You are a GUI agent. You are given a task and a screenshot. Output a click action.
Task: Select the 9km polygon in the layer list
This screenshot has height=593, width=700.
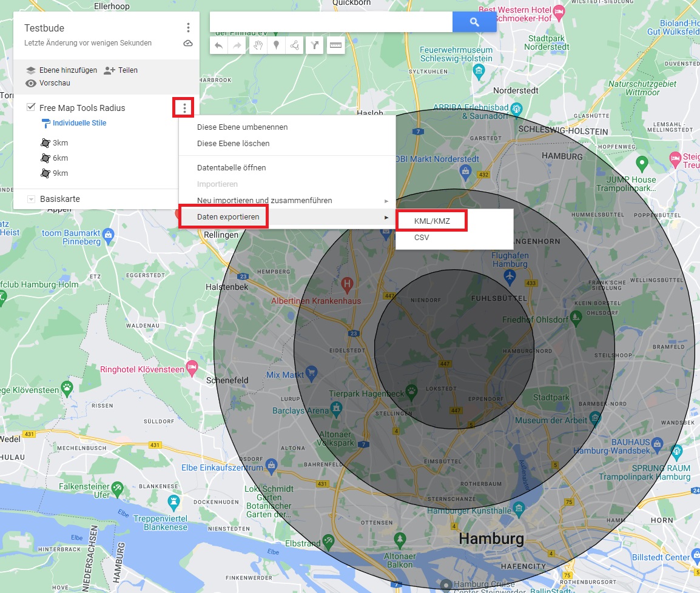pos(54,173)
